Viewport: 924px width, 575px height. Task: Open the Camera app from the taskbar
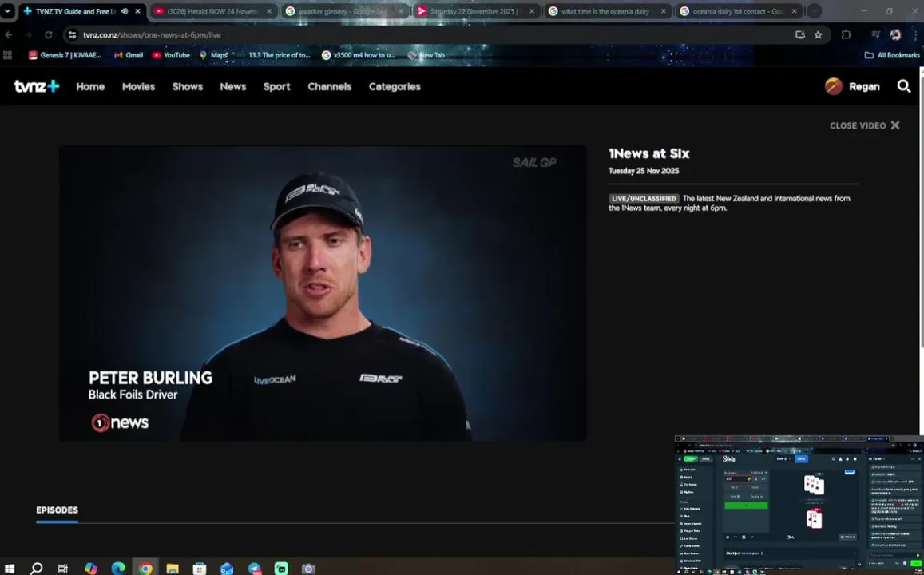tap(308, 569)
